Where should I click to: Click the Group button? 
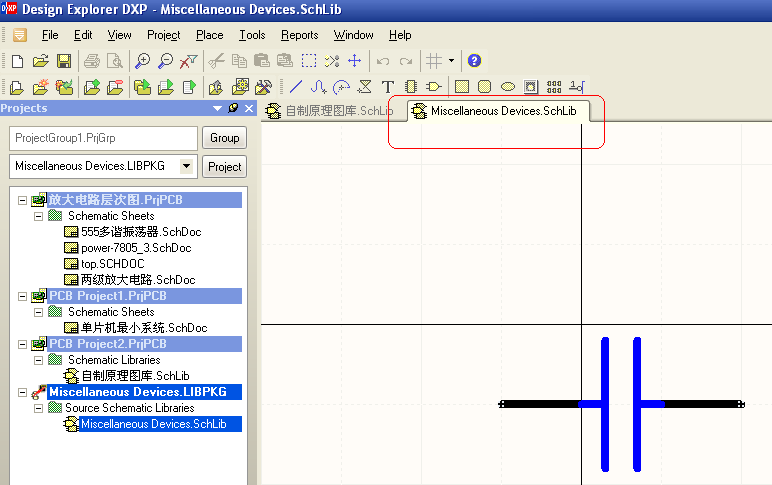point(225,138)
